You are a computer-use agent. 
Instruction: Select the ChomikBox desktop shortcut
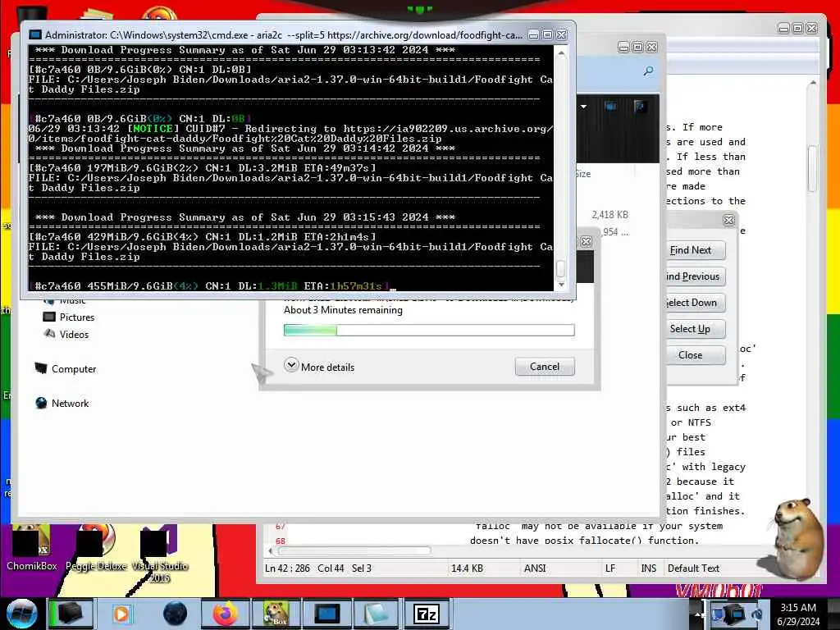tap(31, 547)
